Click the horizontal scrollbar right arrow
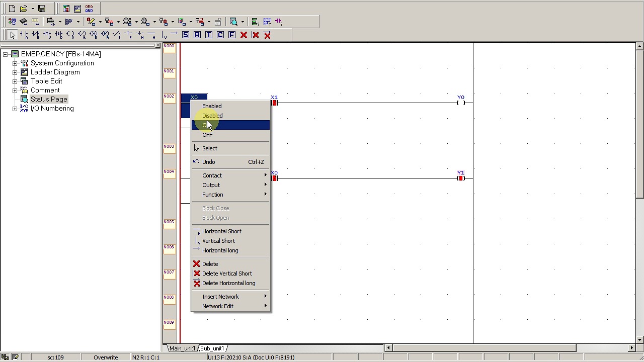644x362 pixels. pos(632,347)
